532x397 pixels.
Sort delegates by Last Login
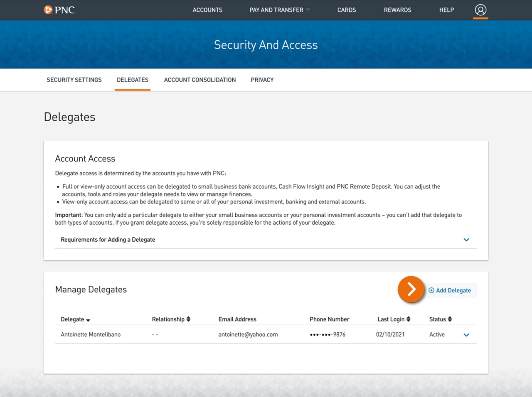pos(408,319)
